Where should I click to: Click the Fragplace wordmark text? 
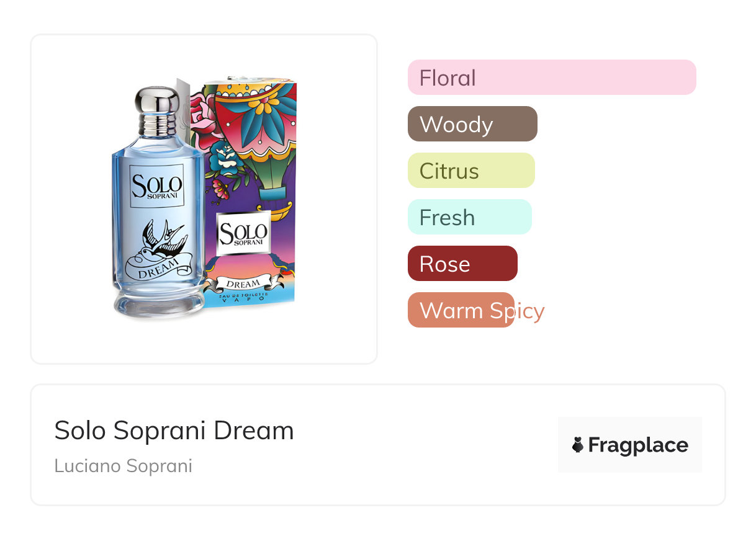(637, 445)
